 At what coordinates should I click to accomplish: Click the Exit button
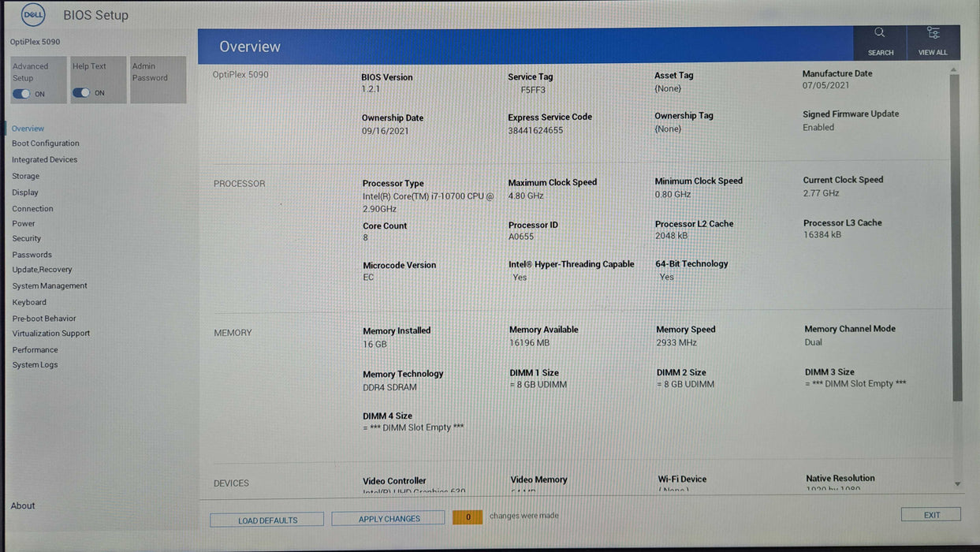(931, 515)
